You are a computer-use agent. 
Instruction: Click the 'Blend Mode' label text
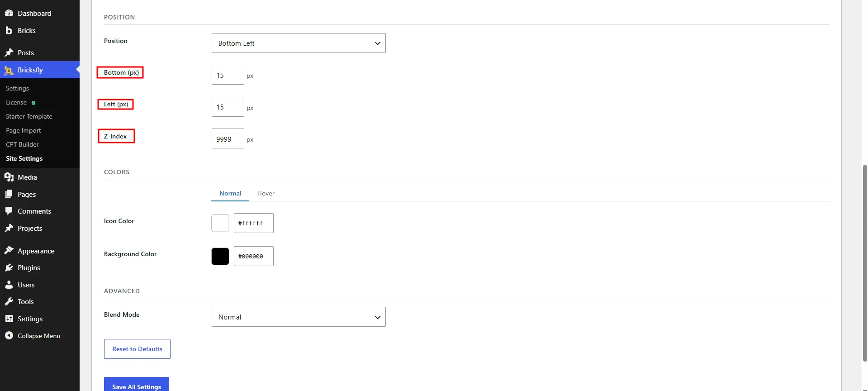click(122, 315)
